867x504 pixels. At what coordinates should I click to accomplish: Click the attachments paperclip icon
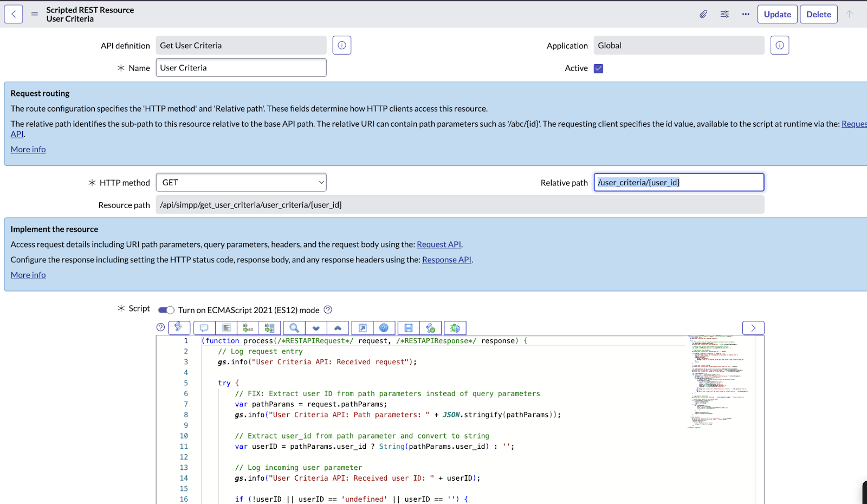point(703,14)
